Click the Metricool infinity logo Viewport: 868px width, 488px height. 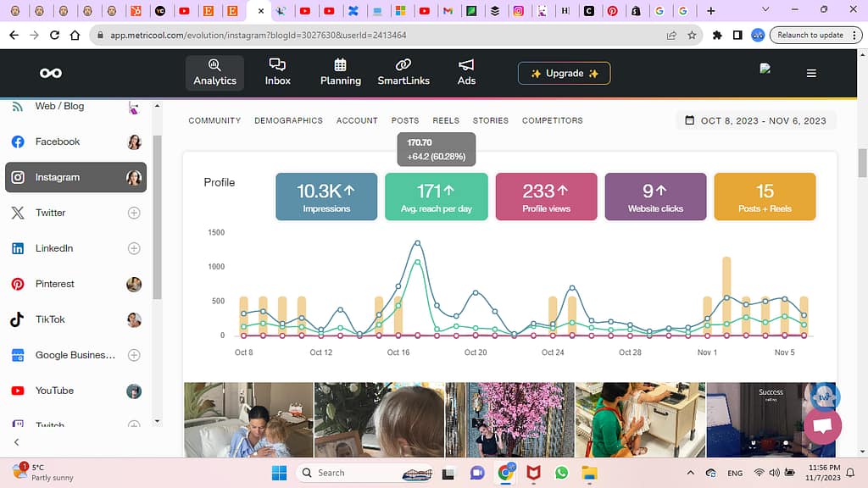(51, 74)
